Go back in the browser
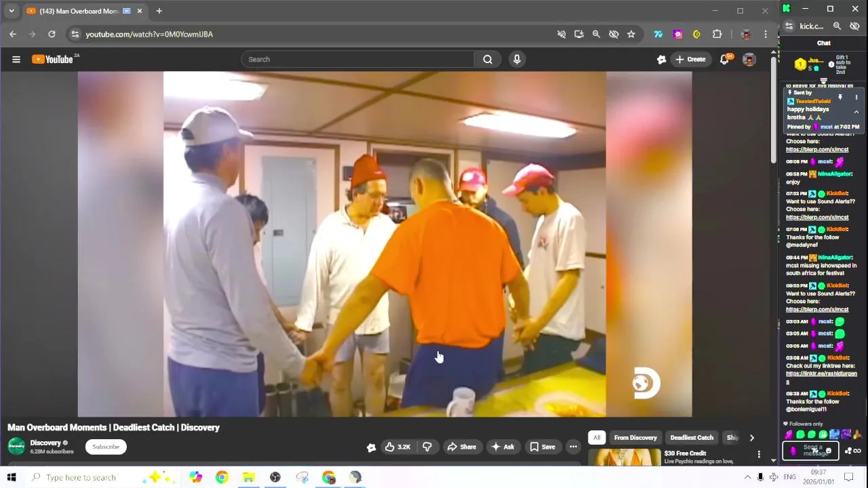Image resolution: width=868 pixels, height=488 pixels. [13, 34]
